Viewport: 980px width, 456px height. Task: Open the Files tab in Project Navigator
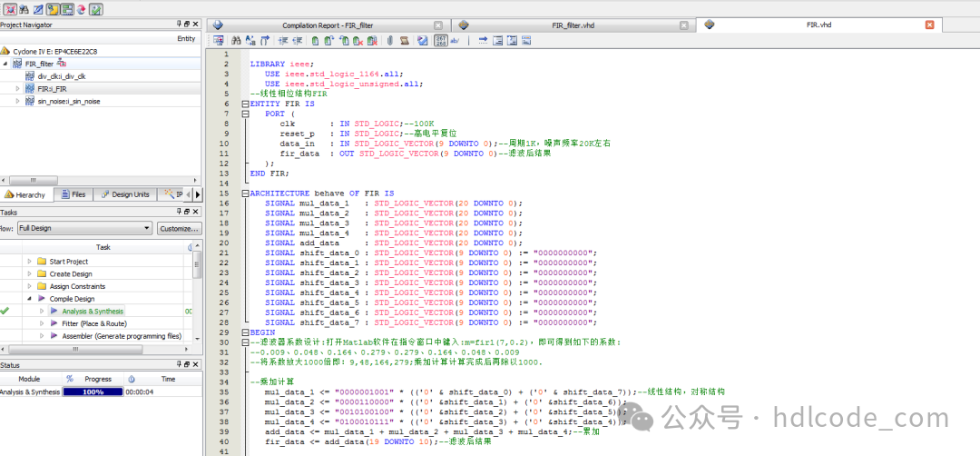[73, 194]
